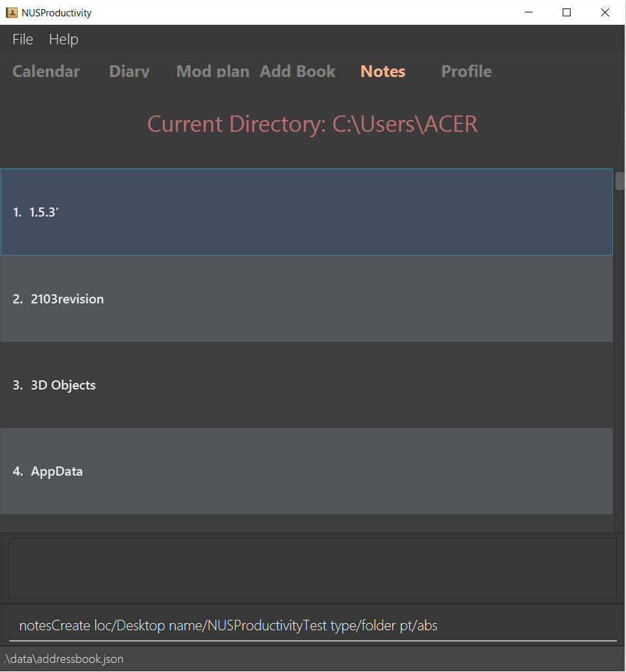Click the addressbook.json status bar path
626x672 pixels.
[63, 659]
